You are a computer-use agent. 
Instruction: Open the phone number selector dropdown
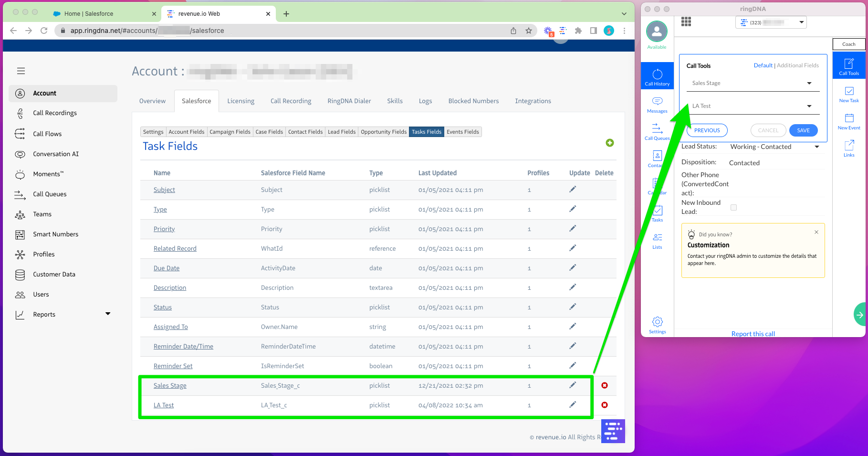point(771,22)
